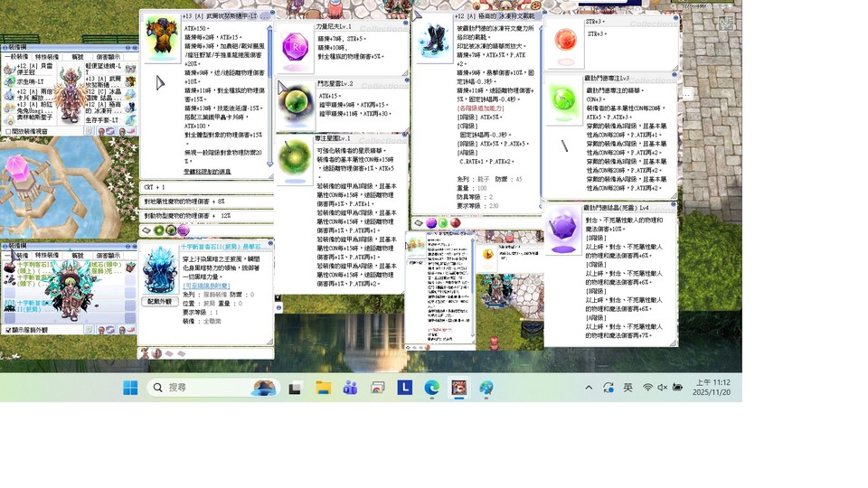Toggle the 顯示服飾外觀 checkbox
868x488 pixels.
[x=8, y=331]
